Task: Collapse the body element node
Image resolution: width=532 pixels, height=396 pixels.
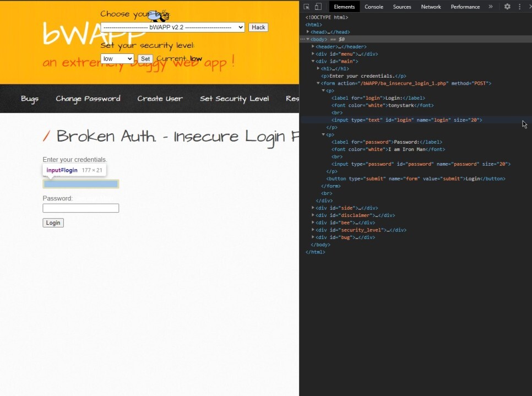Action: point(308,39)
